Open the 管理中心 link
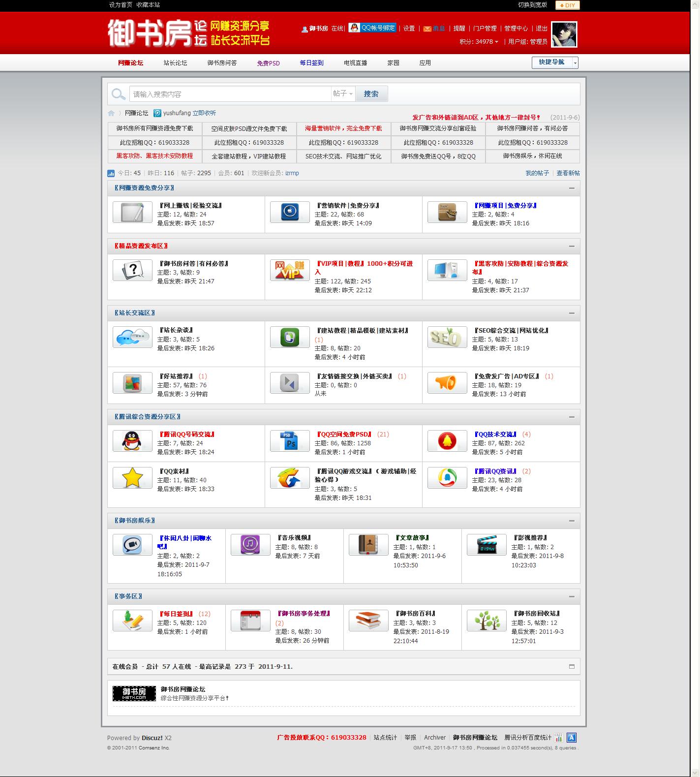The height and width of the screenshot is (777, 700). [x=516, y=29]
